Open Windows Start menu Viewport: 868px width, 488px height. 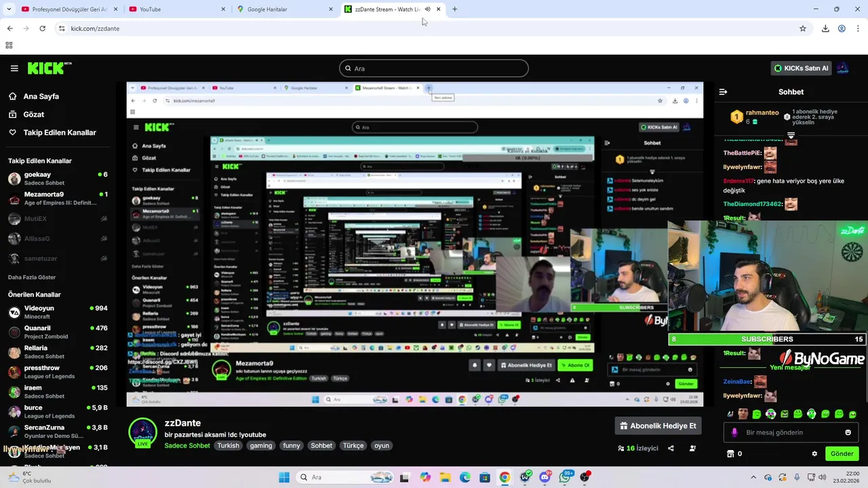[x=284, y=477]
